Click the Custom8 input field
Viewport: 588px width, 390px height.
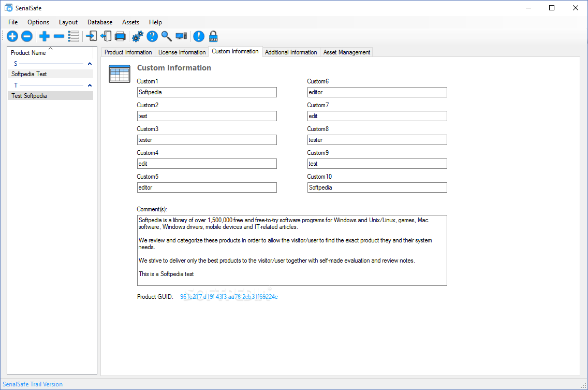377,140
